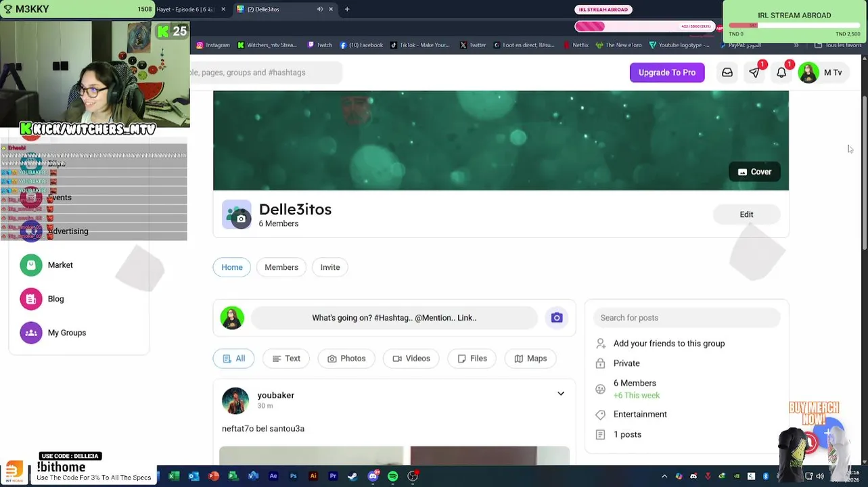
Task: Open Illustrator from the taskbar
Action: (313, 476)
